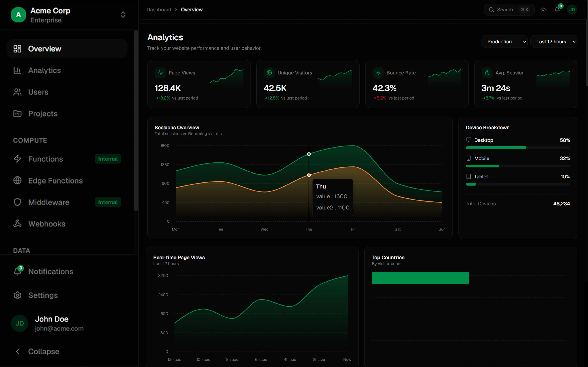Navigate to Dashboard breadcrumb link
The image size is (588, 367).
159,10
